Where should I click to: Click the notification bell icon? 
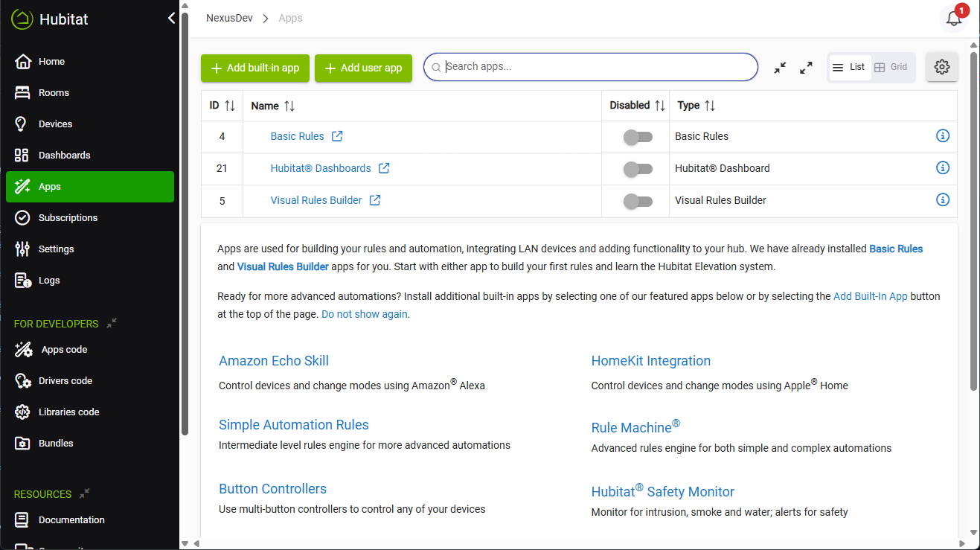coord(954,19)
